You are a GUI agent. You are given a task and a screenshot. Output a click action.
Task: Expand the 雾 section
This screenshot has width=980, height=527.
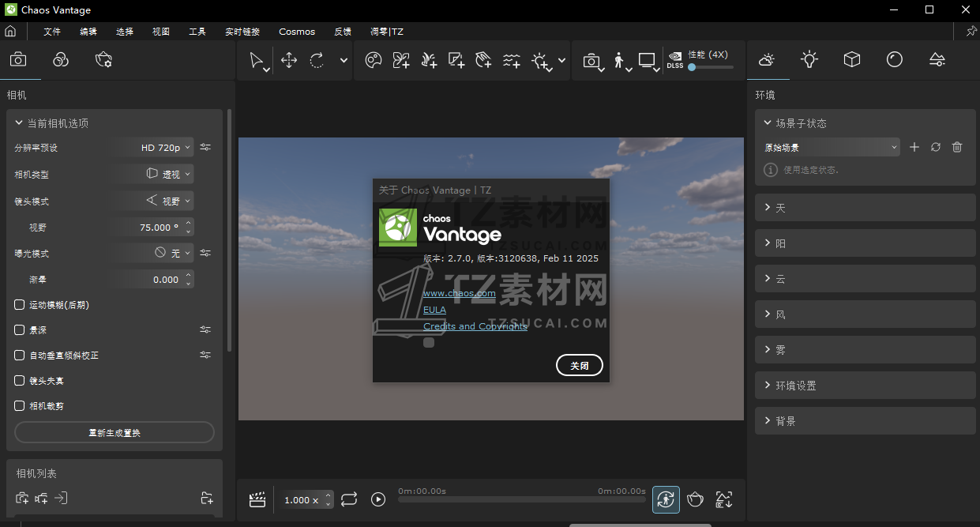(x=865, y=350)
